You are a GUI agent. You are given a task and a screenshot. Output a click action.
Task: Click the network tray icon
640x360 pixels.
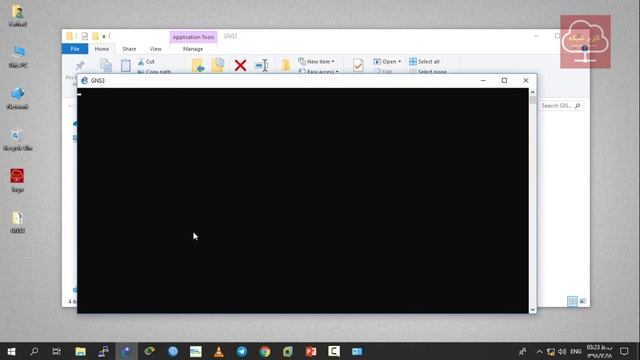[551, 351]
